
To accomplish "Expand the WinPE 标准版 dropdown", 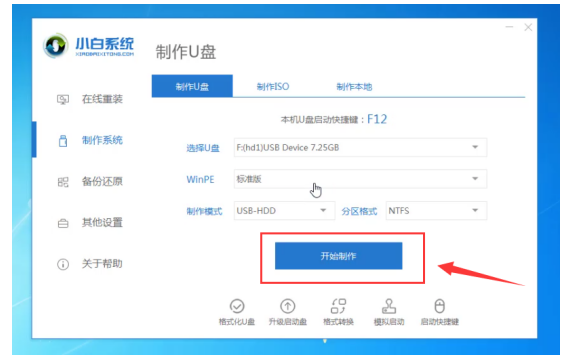I will pyautogui.click(x=360, y=179).
